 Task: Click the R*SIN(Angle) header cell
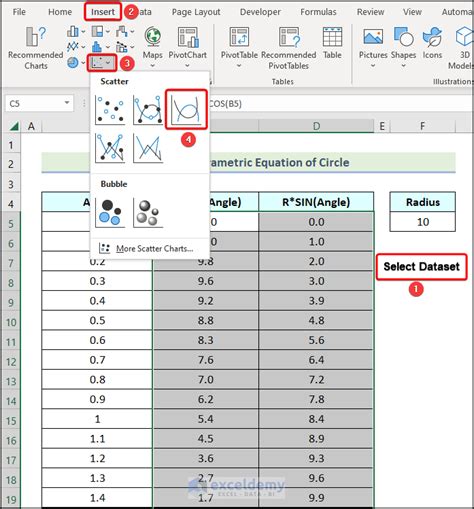[316, 202]
